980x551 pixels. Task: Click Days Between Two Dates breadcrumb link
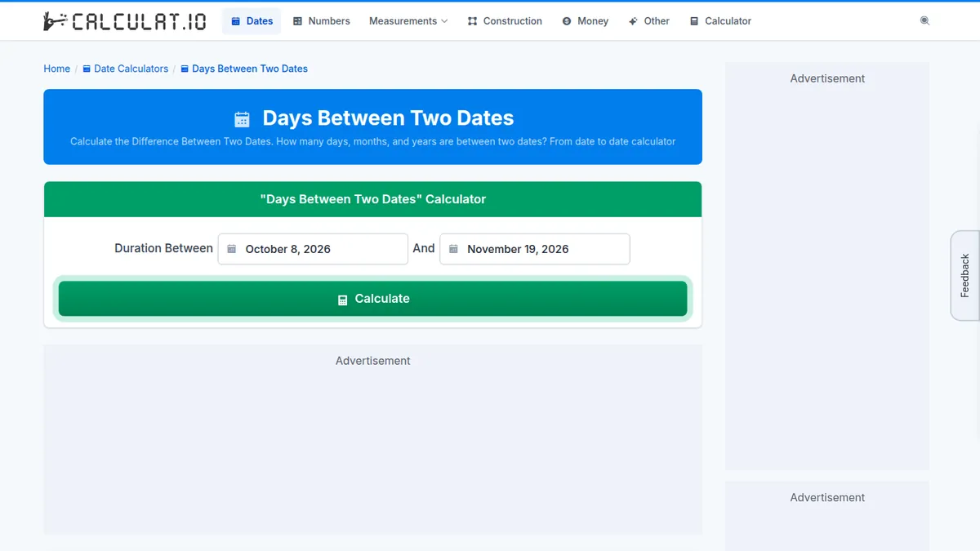coord(244,69)
